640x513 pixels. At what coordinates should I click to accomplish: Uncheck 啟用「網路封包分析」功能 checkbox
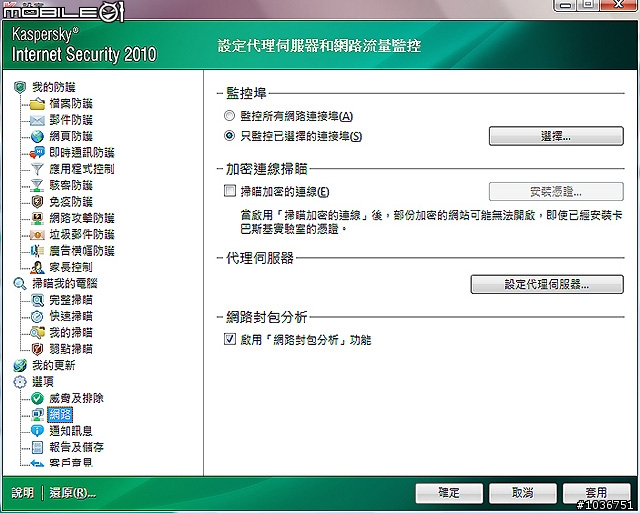[x=230, y=339]
